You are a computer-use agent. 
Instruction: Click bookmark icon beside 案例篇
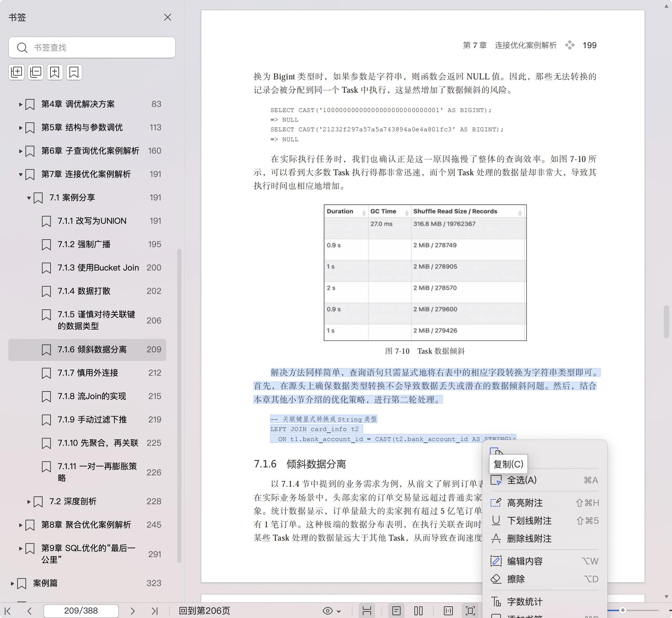pyautogui.click(x=22, y=583)
